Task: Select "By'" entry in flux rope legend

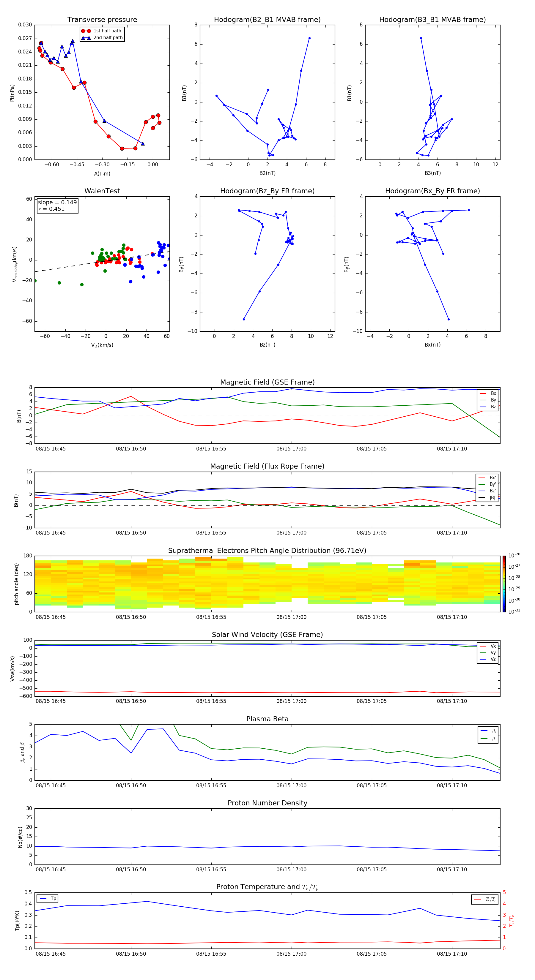Action: coord(487,484)
